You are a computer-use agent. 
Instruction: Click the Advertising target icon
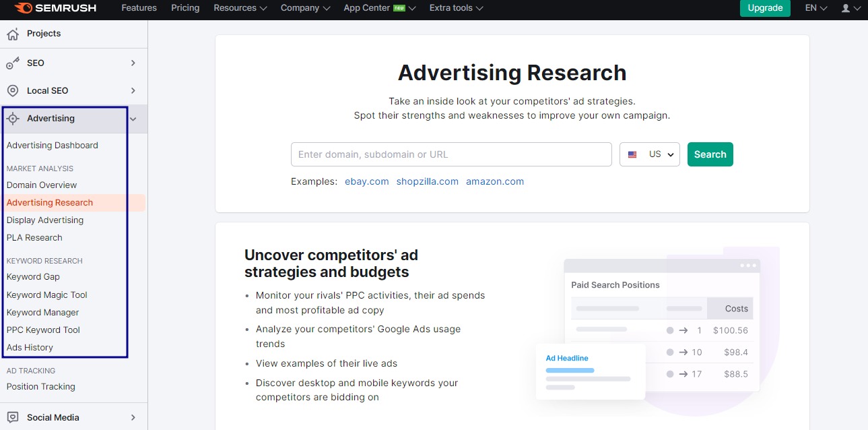pyautogui.click(x=13, y=119)
